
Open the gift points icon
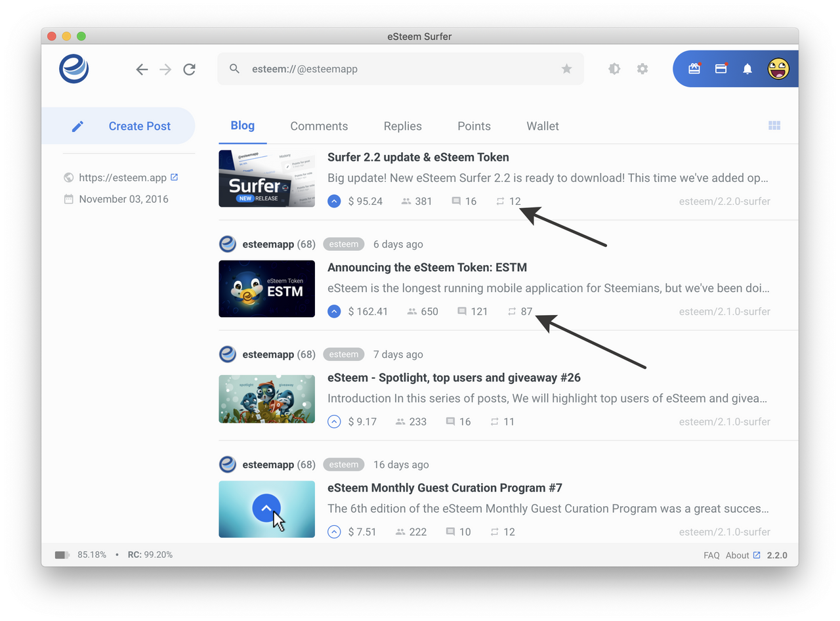tap(694, 68)
